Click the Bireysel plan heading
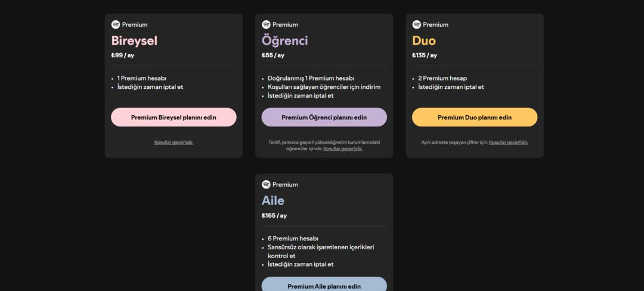The image size is (644, 291). click(x=134, y=41)
